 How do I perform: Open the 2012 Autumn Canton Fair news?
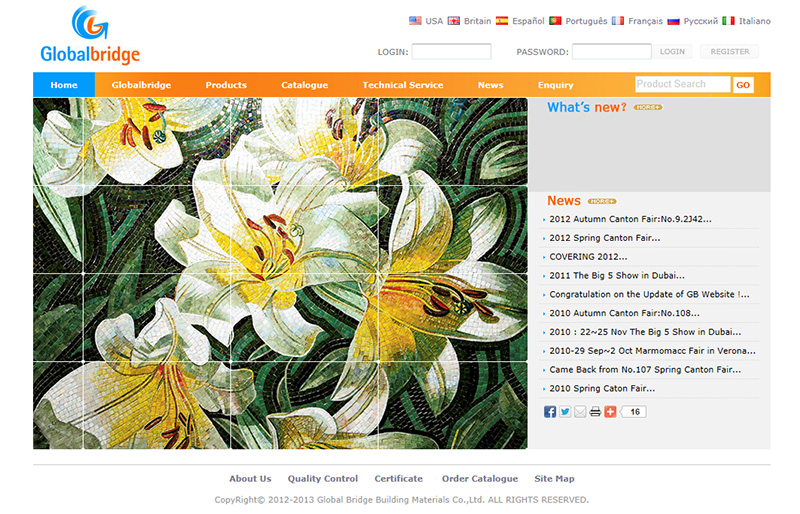point(630,219)
